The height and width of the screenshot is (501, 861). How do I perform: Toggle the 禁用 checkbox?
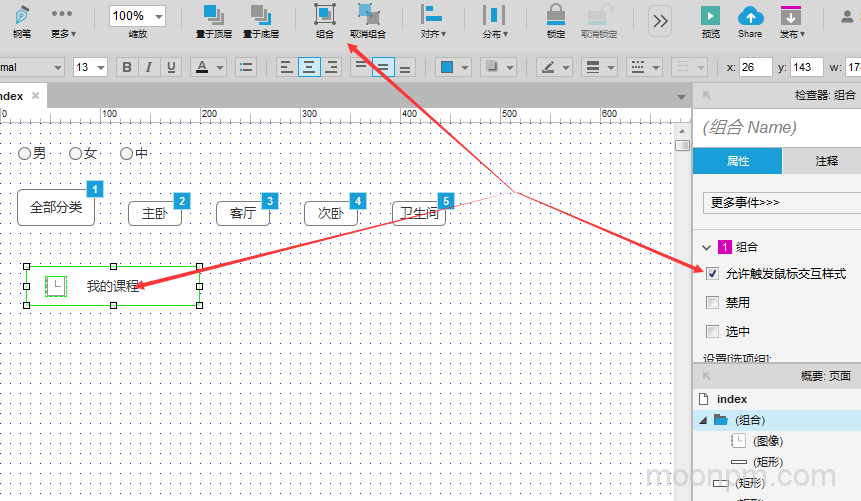[x=712, y=302]
